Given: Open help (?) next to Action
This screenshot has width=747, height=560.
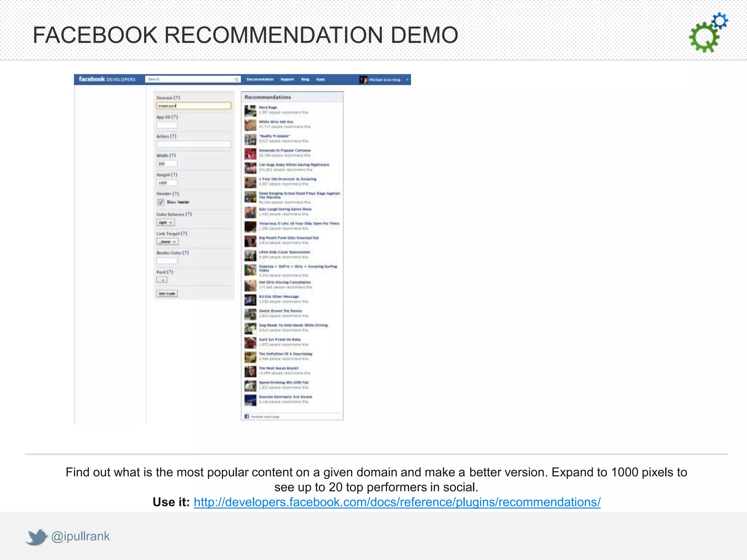Looking at the screenshot, I should tap(173, 136).
